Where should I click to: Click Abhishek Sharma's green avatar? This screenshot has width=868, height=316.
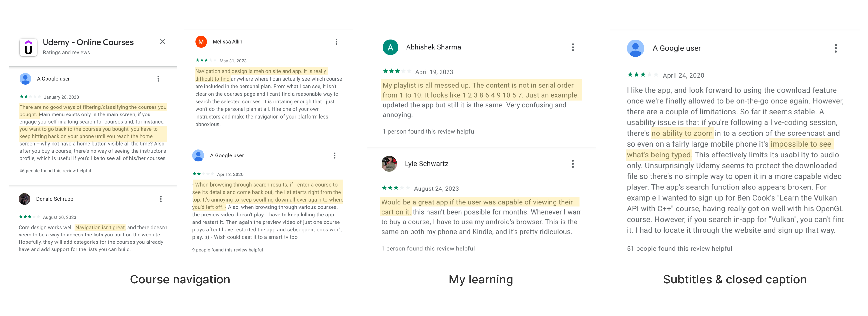[390, 47]
